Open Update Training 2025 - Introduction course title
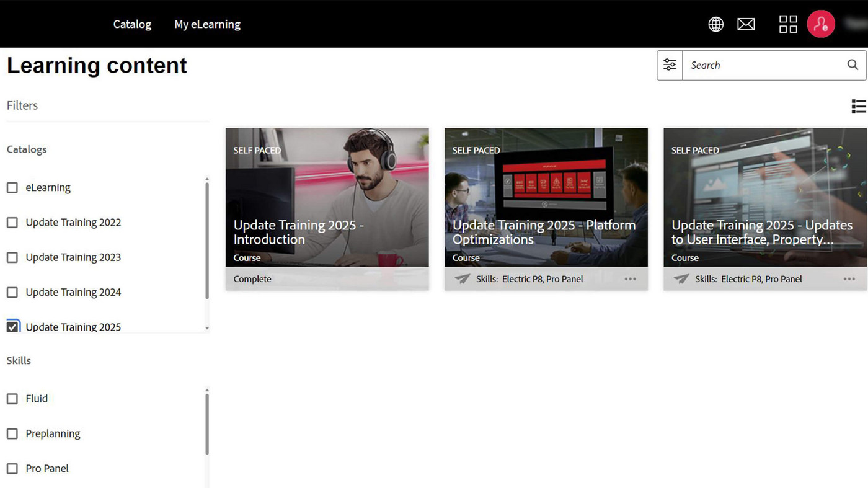This screenshot has height=488, width=868. point(298,232)
